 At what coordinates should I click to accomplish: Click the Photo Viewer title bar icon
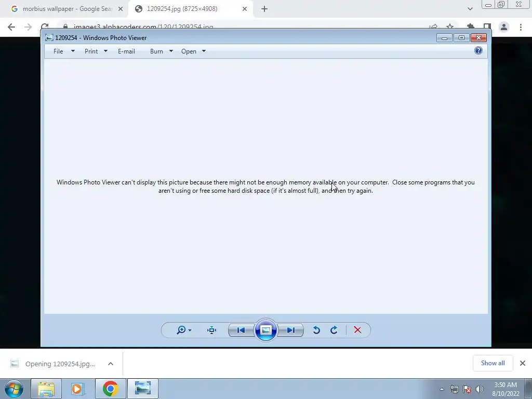[x=49, y=37]
